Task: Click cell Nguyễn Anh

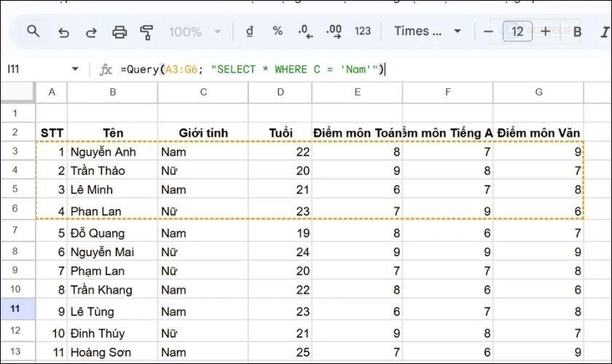Action: (112, 151)
